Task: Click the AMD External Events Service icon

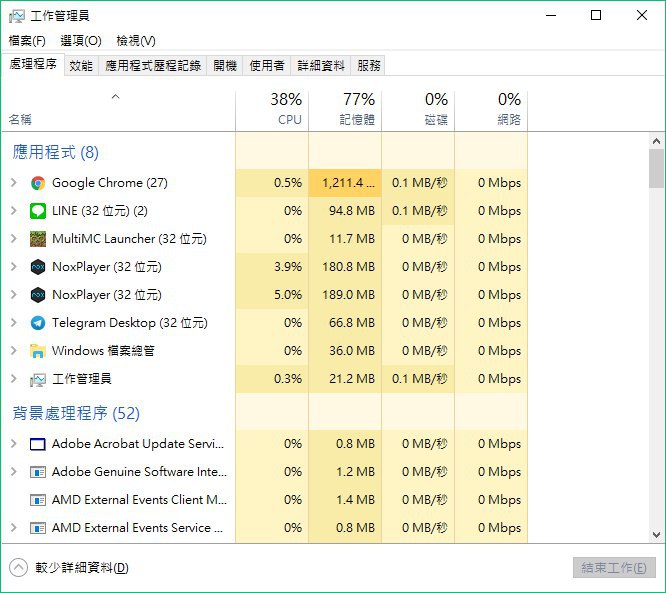Action: (38, 528)
